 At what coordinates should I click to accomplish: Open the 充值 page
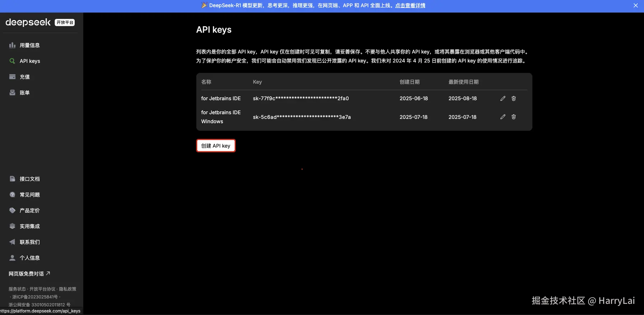click(x=25, y=77)
